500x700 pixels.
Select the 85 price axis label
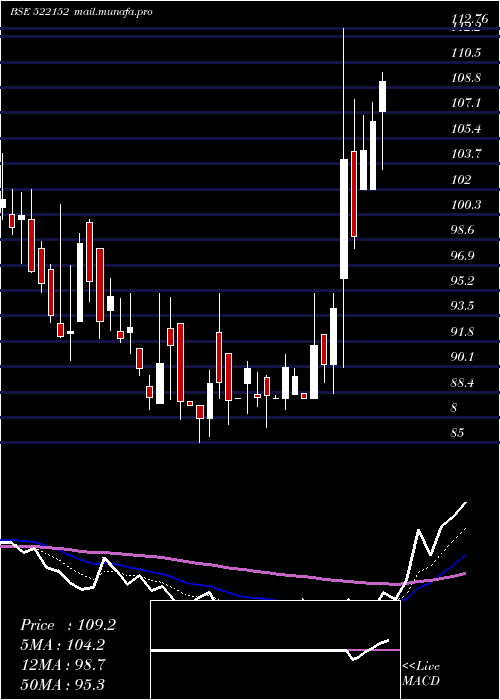(458, 433)
